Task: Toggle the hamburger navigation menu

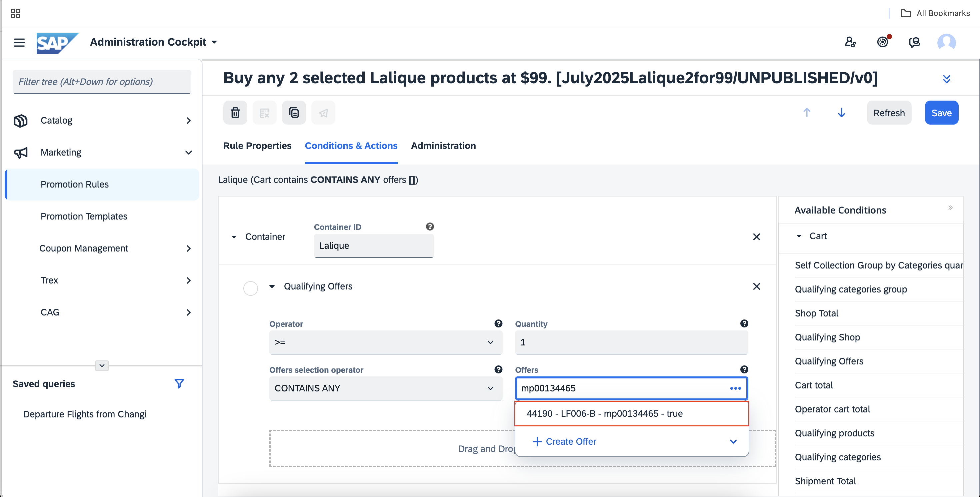Action: tap(19, 42)
